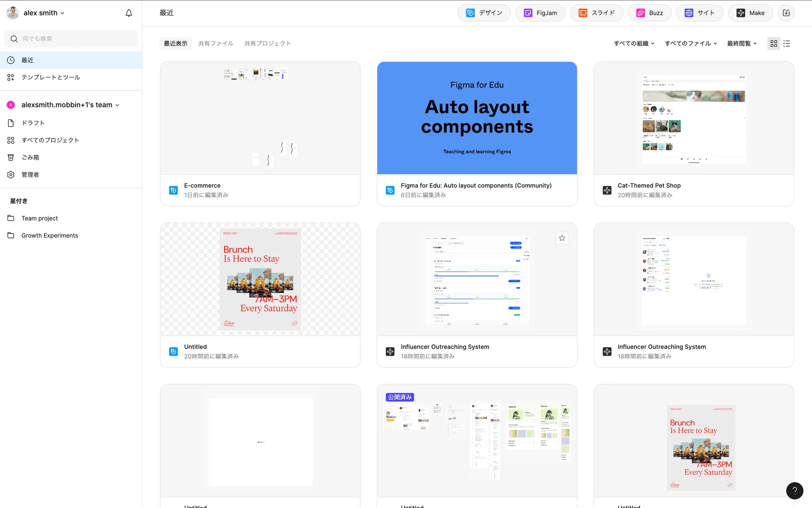This screenshot has width=812, height=508.
Task: Open the help question mark button
Action: point(794,491)
